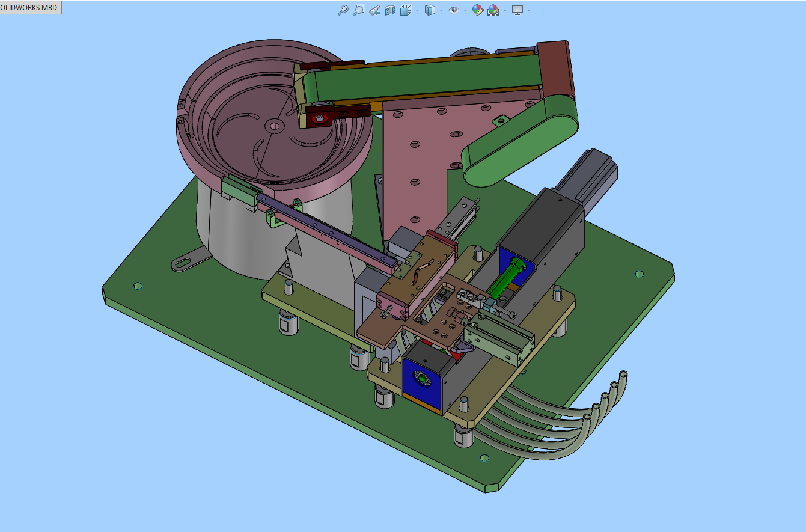Image resolution: width=806 pixels, height=532 pixels.
Task: Expand the View Settings dropdown arrow
Action: point(529,10)
